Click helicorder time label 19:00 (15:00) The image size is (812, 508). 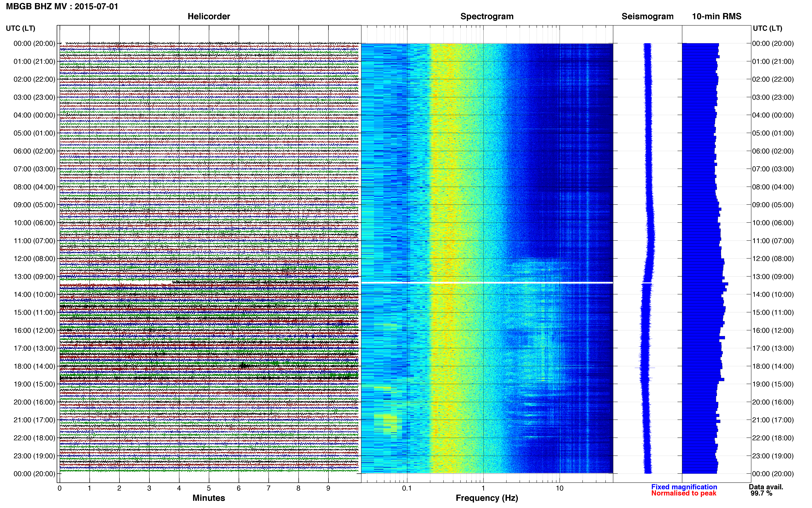point(34,384)
